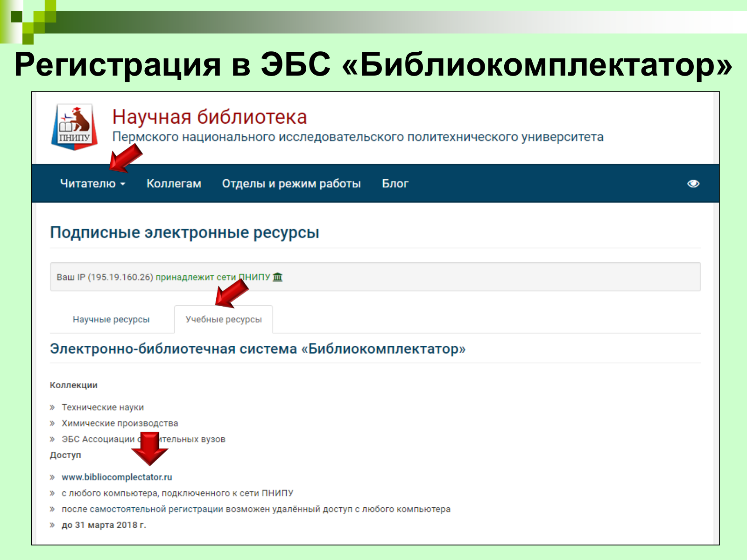Viewport: 747px width, 560px height.
Task: Click the ЭБС Ассоциации строительных вузов entry
Action: click(143, 439)
